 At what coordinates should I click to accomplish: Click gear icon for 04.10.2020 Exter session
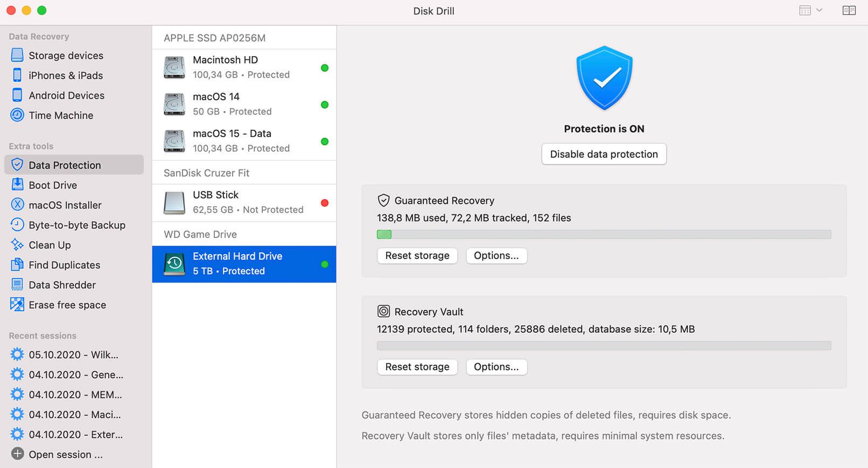click(17, 434)
